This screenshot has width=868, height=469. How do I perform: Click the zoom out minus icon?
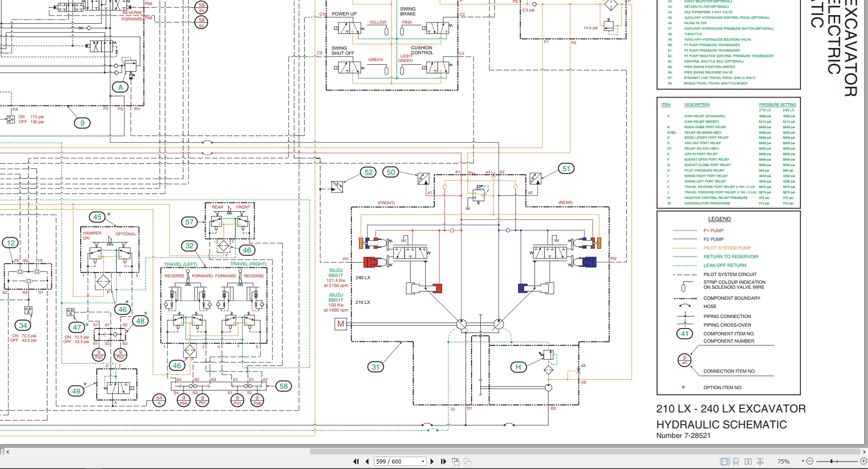click(x=811, y=461)
